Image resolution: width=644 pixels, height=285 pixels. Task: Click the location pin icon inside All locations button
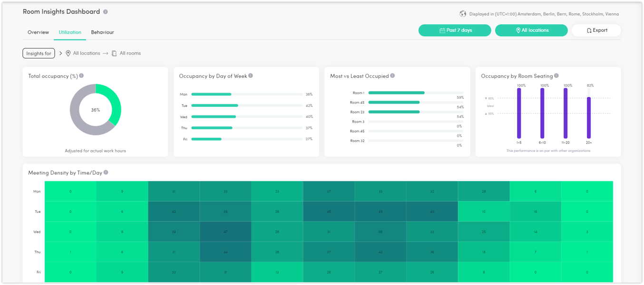[518, 30]
